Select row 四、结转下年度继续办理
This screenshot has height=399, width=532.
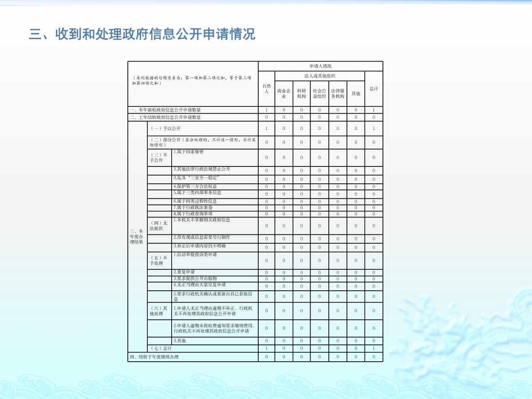point(255,357)
